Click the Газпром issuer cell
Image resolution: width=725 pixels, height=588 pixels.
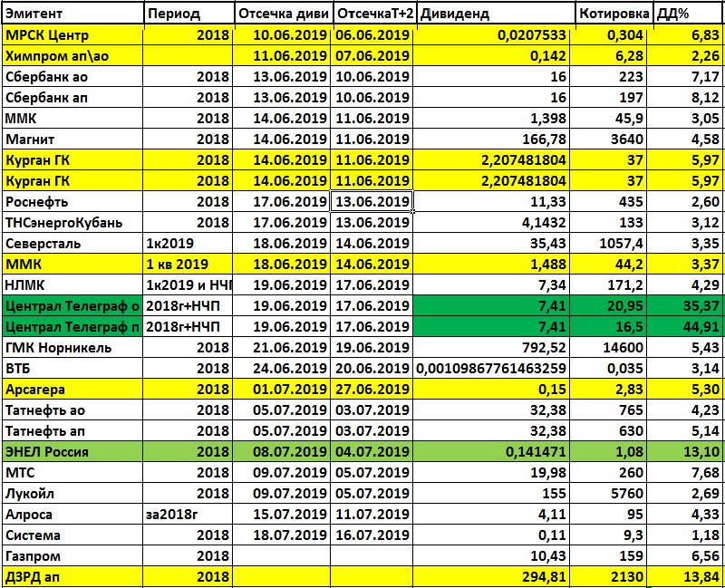[x=72, y=555]
